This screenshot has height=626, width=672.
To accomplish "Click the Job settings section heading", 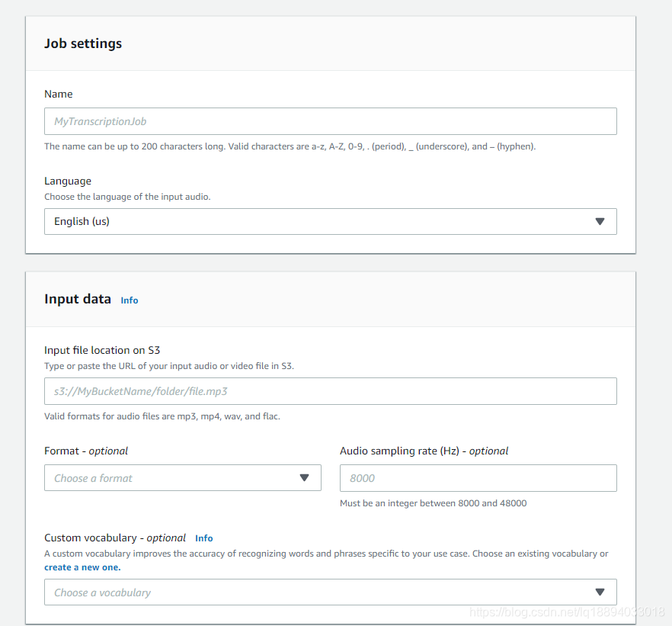I will click(x=83, y=43).
